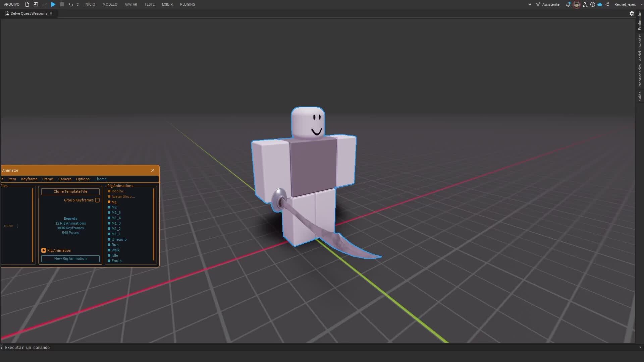Viewport: 644px width, 362px height.
Task: Open the Help question mark icon
Action: (x=593, y=4)
